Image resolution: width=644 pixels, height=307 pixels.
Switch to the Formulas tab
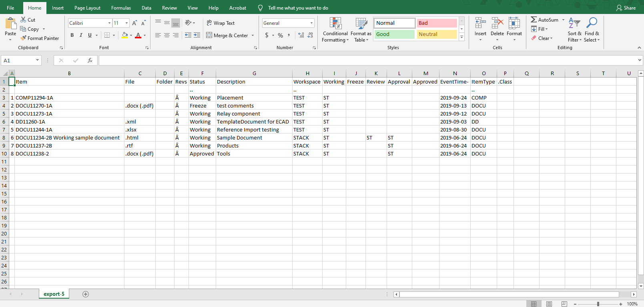[x=121, y=8]
